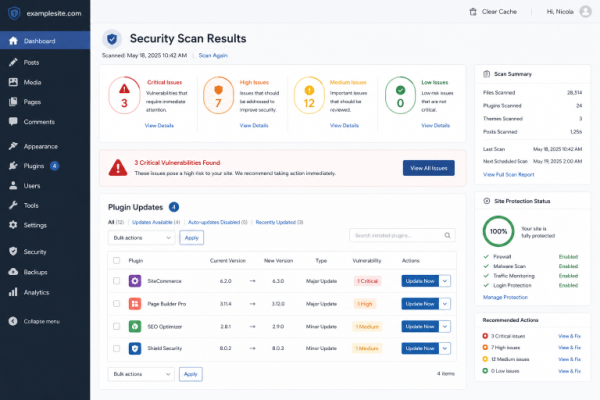The width and height of the screenshot is (600, 400).
Task: Click the Clear Cache trash icon
Action: click(473, 12)
